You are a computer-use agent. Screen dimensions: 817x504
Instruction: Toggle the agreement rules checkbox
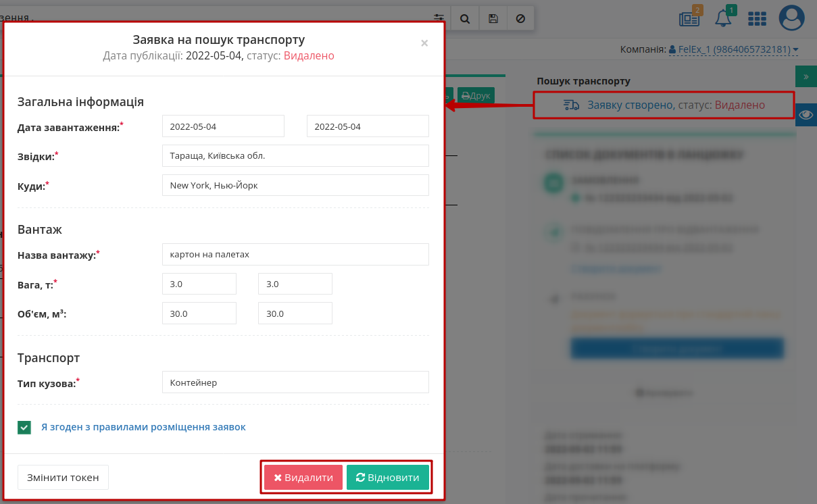coord(24,427)
